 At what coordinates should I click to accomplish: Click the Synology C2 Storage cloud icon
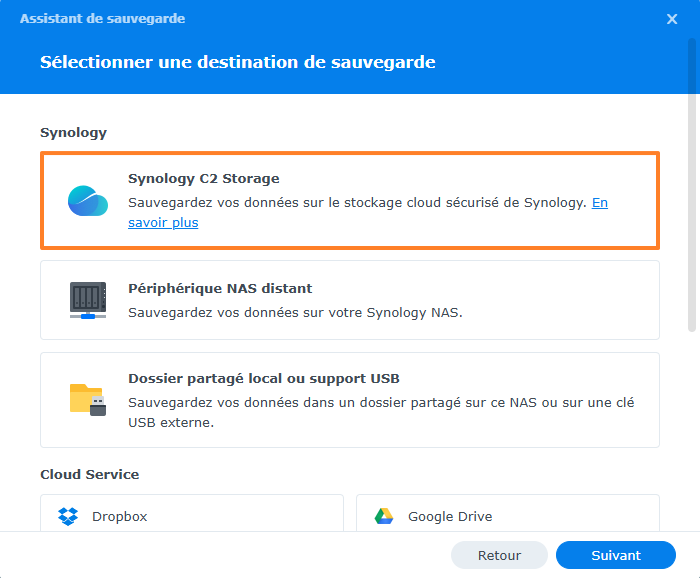pos(87,201)
